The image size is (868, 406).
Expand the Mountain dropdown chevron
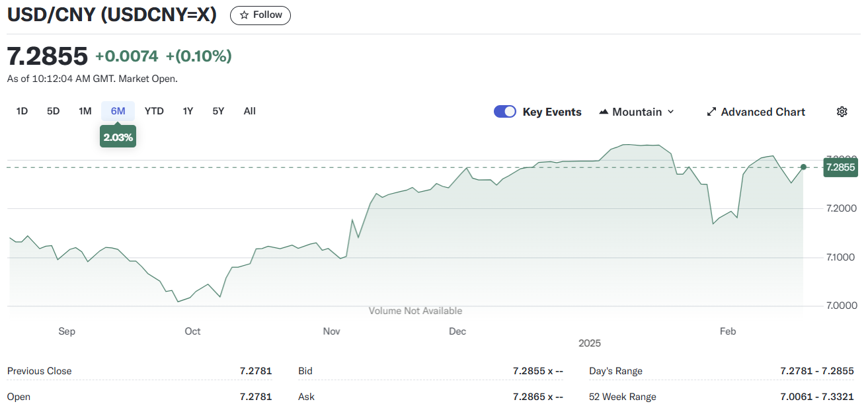670,112
